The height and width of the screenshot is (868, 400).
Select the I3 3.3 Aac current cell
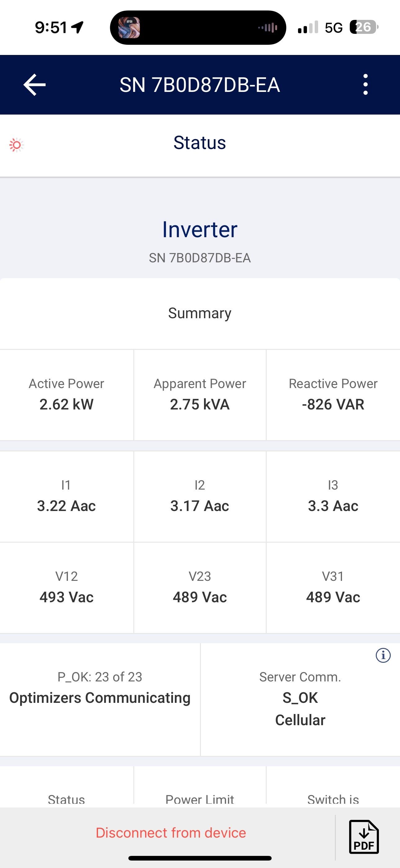coord(333,496)
